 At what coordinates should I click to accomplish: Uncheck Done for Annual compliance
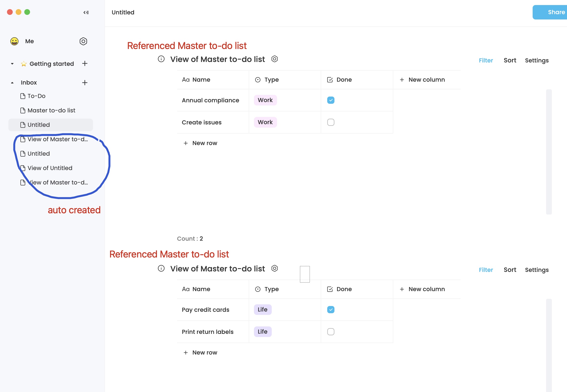[x=331, y=100]
